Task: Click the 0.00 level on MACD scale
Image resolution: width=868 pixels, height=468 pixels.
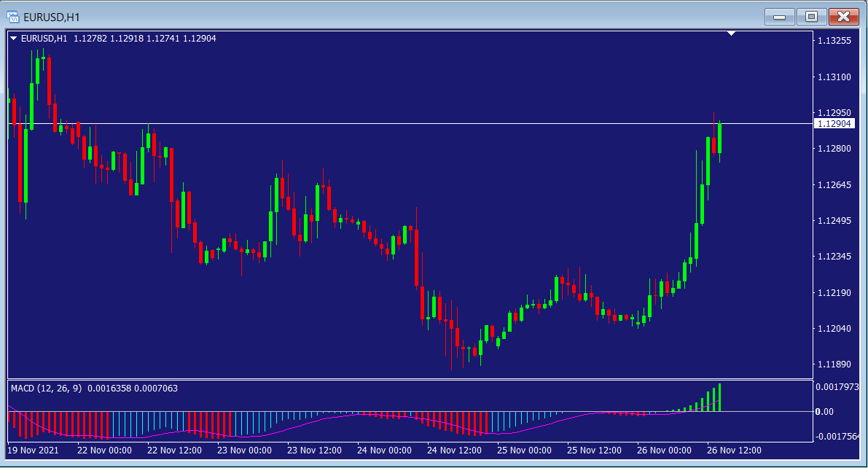Action: 824,412
